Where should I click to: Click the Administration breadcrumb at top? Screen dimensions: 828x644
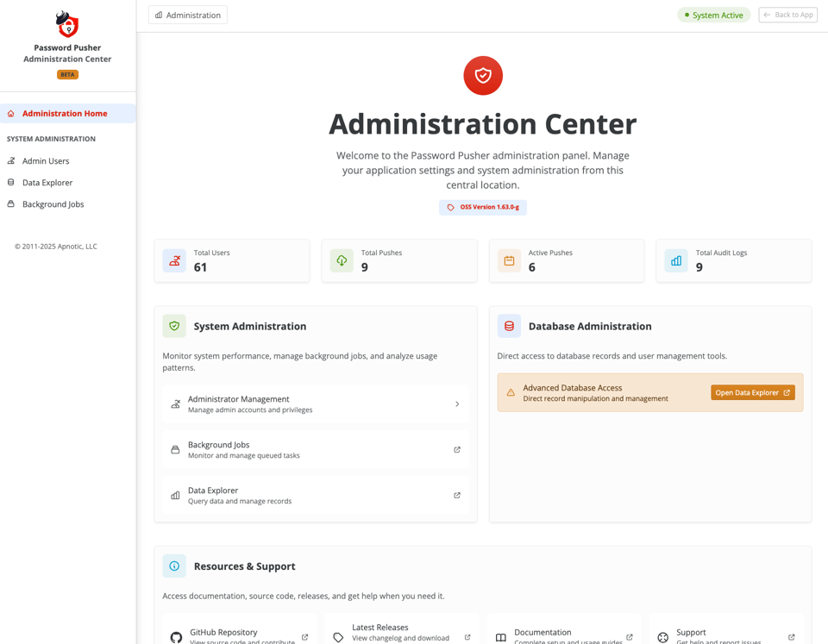187,15
